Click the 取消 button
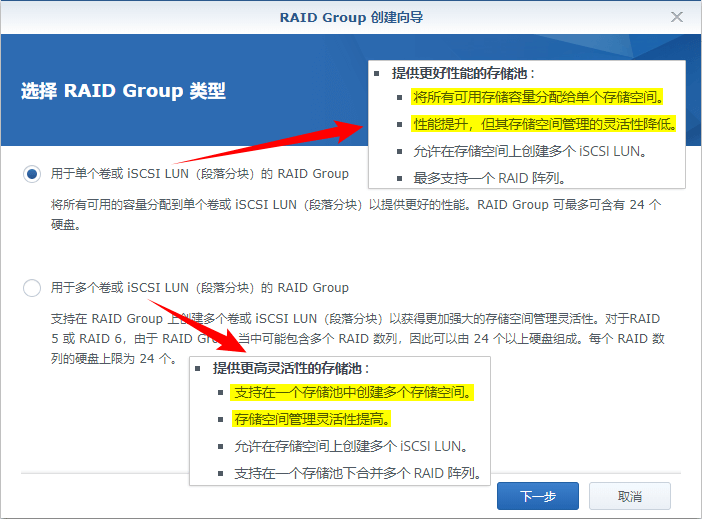Image resolution: width=702 pixels, height=519 pixels. pyautogui.click(x=629, y=496)
